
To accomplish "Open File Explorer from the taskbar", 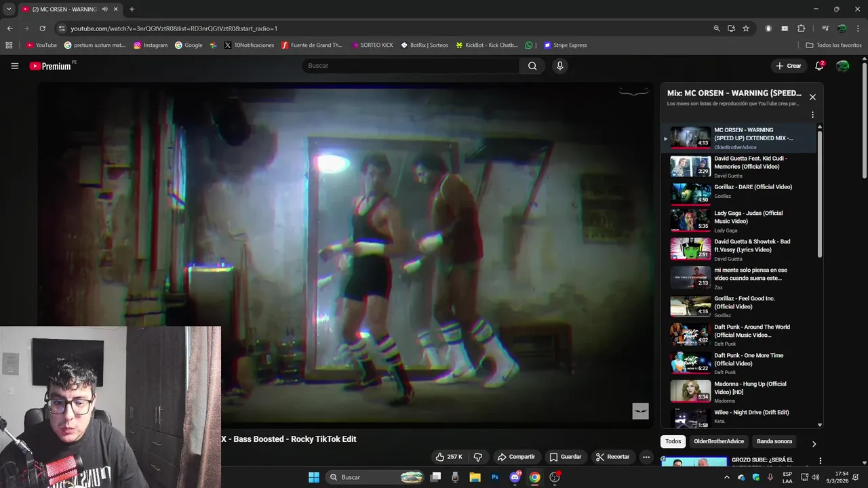I will (x=475, y=477).
